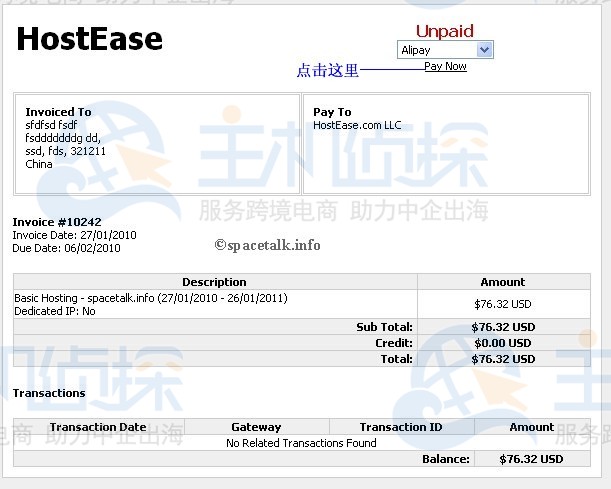Click the Sub Total row label
The height and width of the screenshot is (489, 611).
pos(384,327)
